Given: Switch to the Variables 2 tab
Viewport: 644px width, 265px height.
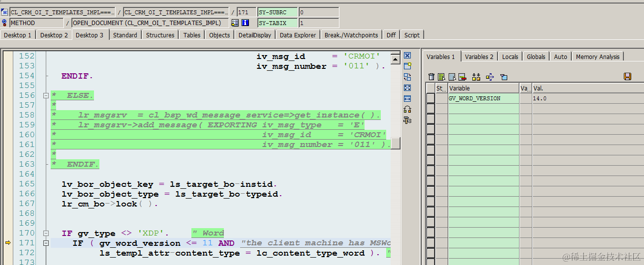Looking at the screenshot, I should pos(479,57).
